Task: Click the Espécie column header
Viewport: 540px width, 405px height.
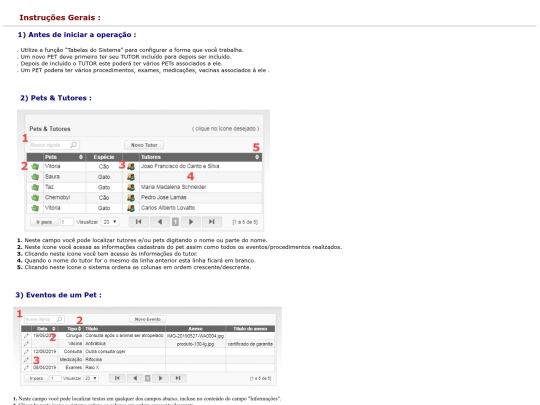Action: [104, 157]
